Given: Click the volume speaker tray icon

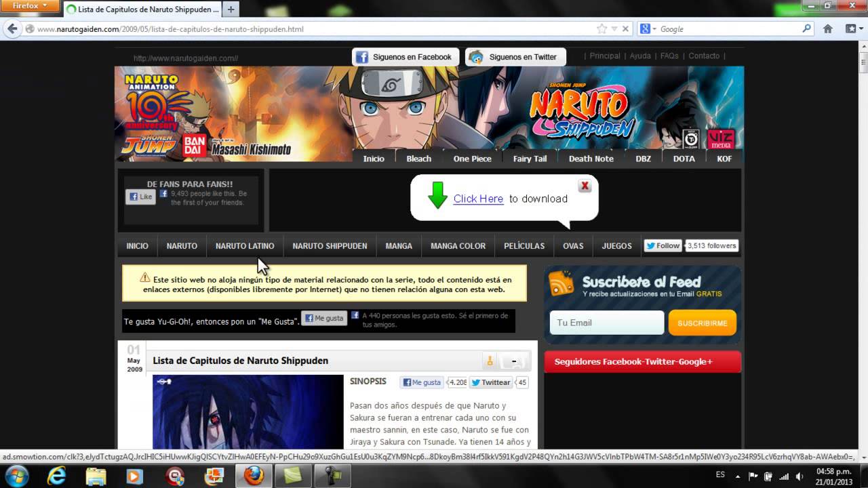Looking at the screenshot, I should 800,476.
